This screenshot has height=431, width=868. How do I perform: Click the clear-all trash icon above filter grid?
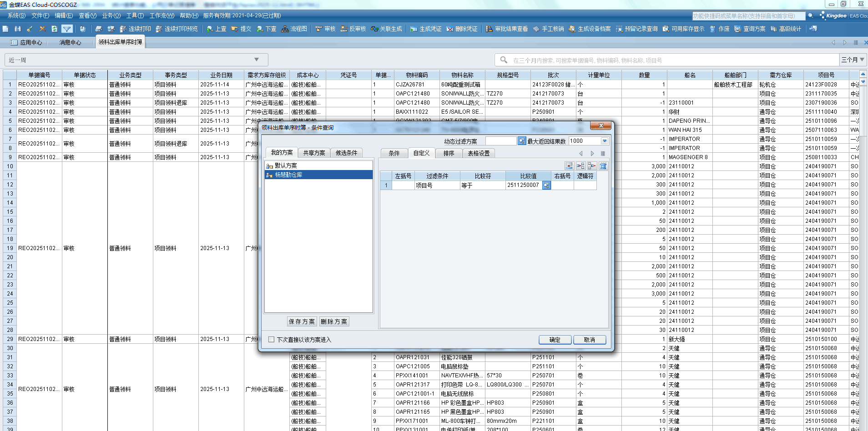(603, 166)
